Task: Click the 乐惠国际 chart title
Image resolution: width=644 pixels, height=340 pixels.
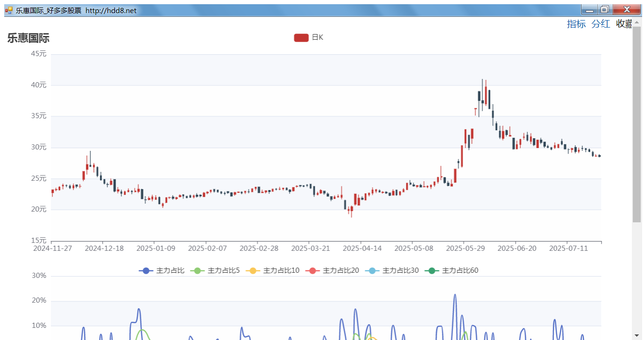Action: [x=28, y=38]
